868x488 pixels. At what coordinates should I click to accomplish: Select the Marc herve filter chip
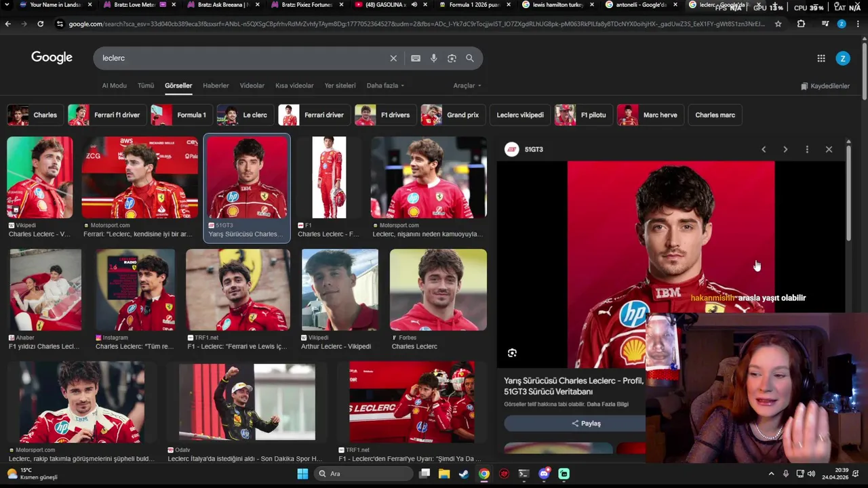[650, 115]
